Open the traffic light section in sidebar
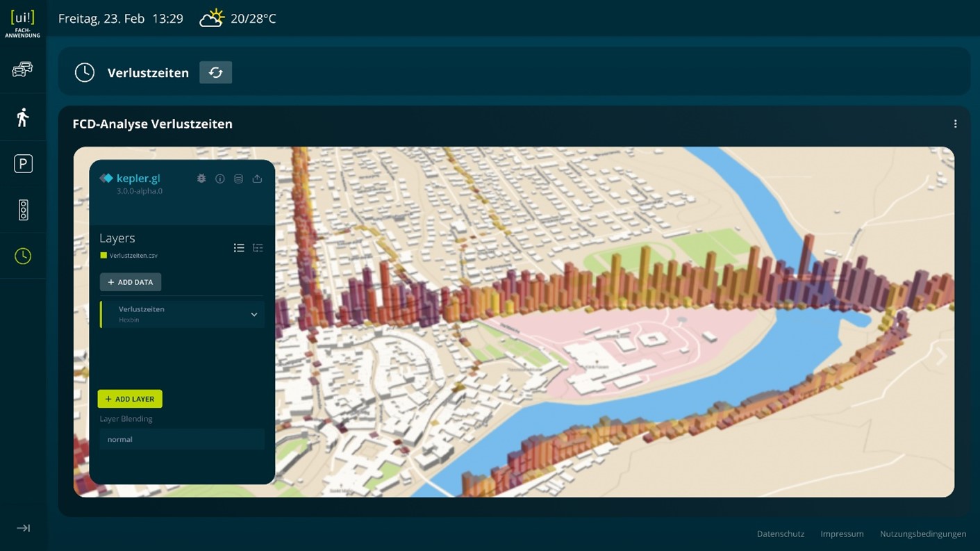Screen dimensions: 980x551 tap(23, 210)
